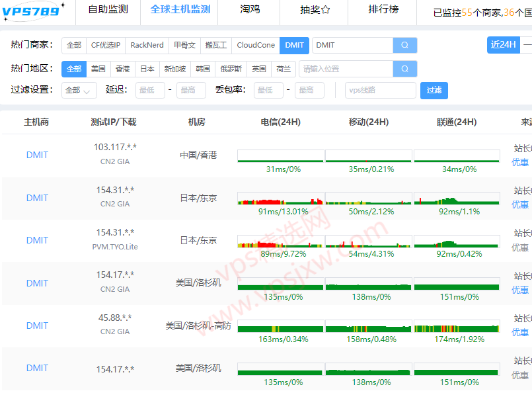Click the maximum packet loss field
This screenshot has height=393, width=532.
tap(309, 91)
